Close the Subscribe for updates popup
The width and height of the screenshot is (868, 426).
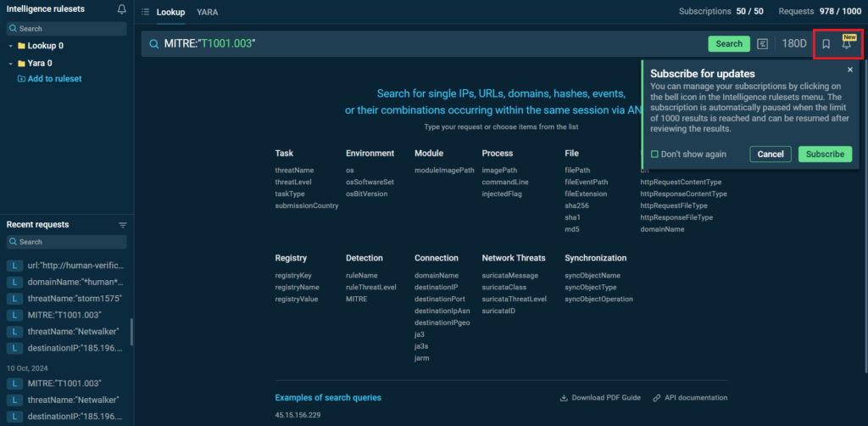pos(850,70)
